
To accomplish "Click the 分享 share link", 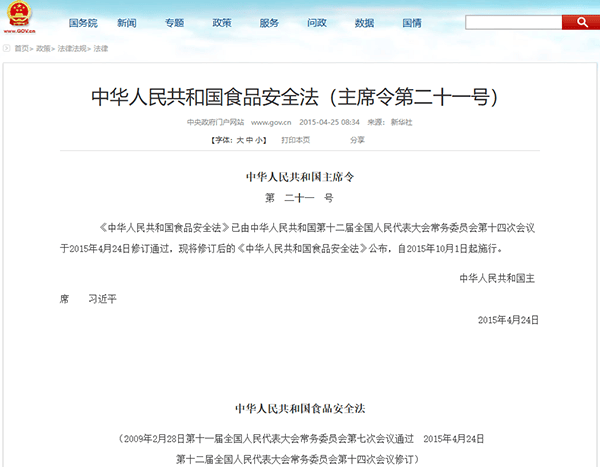I will (357, 140).
